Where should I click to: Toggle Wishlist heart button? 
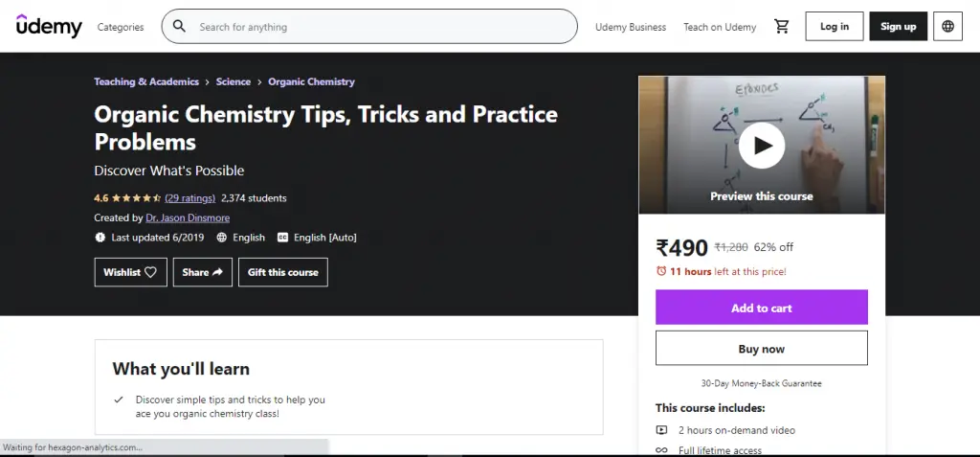coord(129,272)
